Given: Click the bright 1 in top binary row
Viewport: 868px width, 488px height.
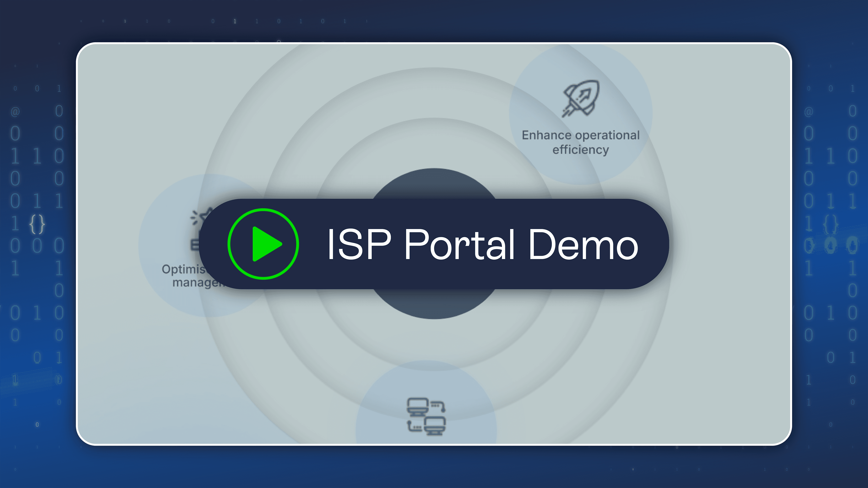Looking at the screenshot, I should click(x=235, y=21).
